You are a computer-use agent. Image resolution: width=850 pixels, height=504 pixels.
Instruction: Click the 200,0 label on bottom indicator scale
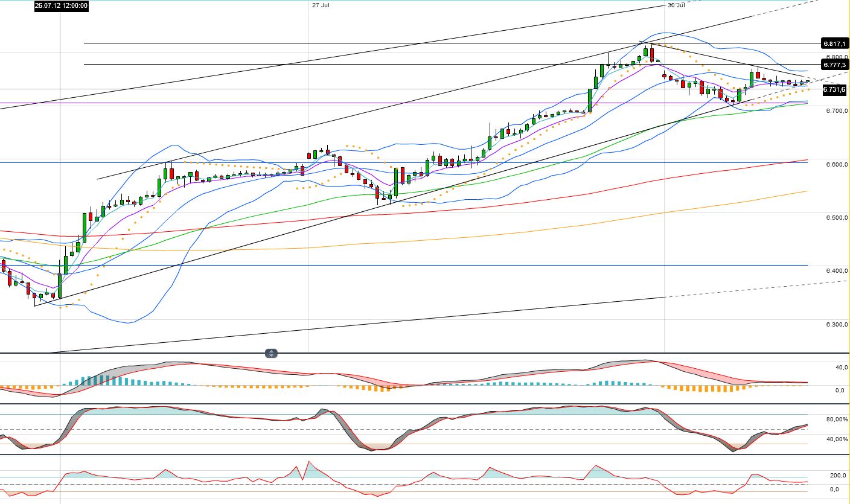839,476
